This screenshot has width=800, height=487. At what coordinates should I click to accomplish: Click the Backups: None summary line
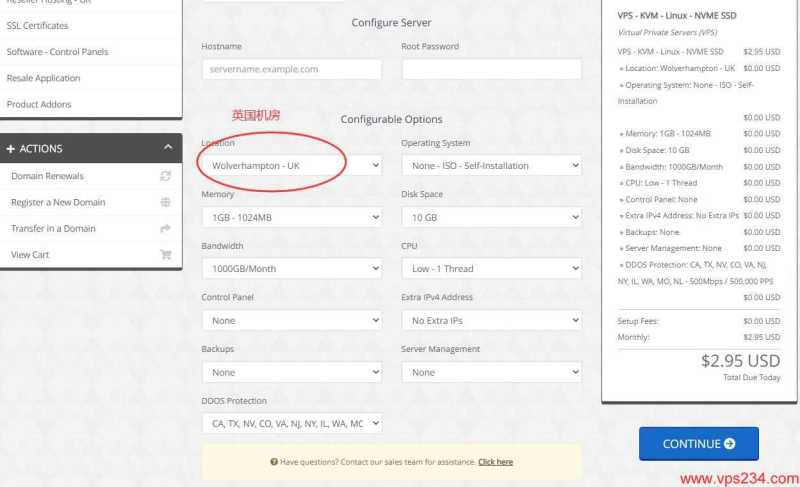pos(698,232)
